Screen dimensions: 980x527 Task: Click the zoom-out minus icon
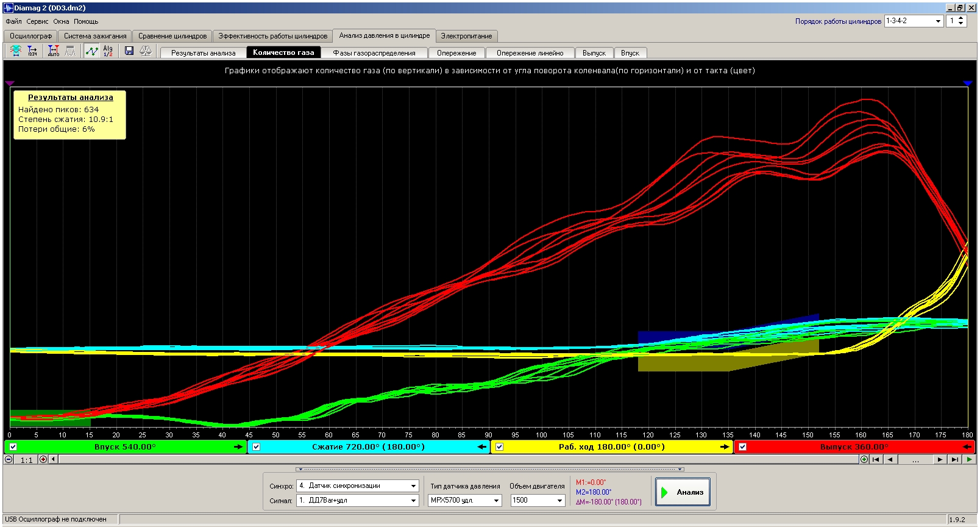9,459
